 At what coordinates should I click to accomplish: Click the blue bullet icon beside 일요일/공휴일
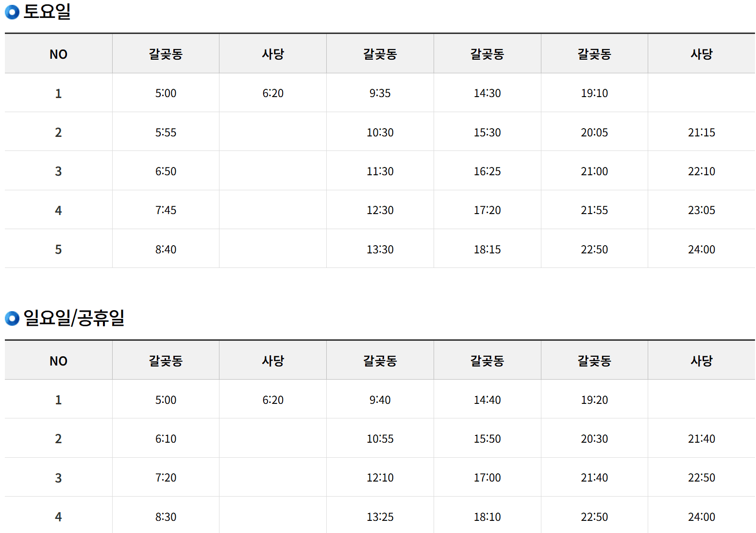pyautogui.click(x=12, y=318)
